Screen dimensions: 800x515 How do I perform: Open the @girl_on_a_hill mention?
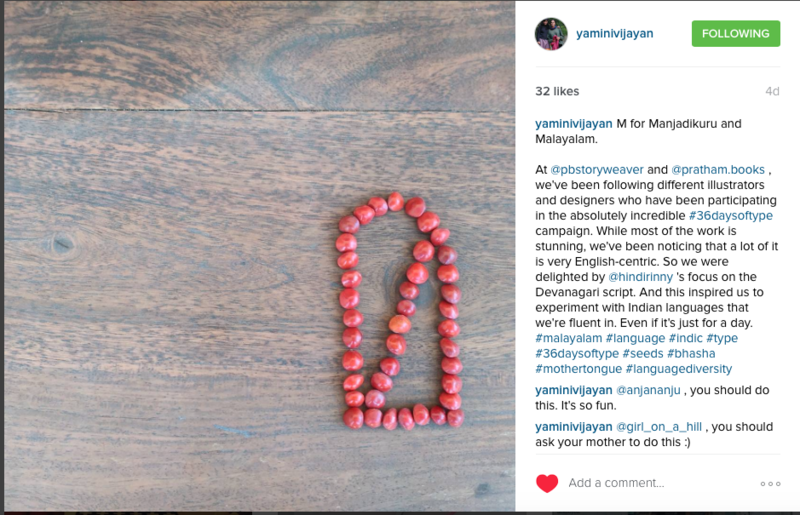tap(659, 427)
